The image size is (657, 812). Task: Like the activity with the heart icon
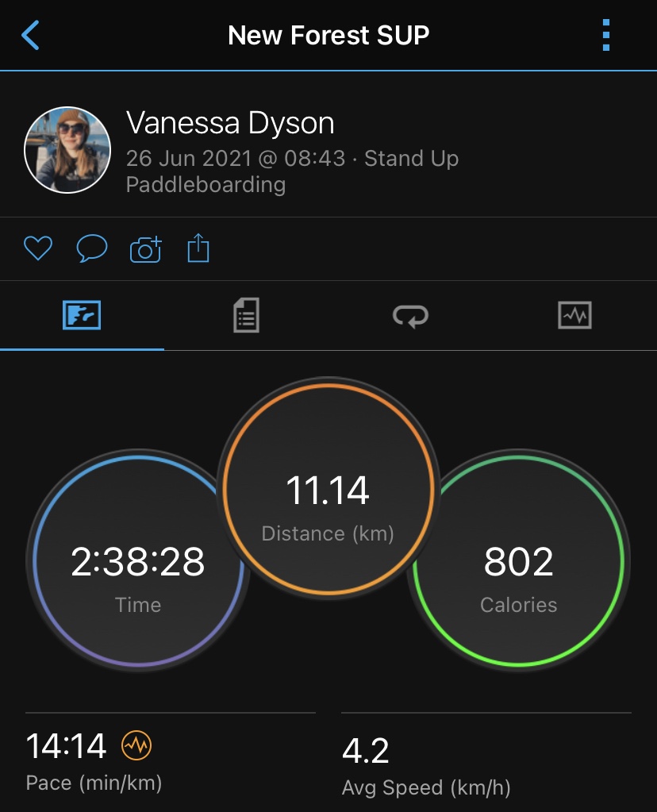click(x=37, y=249)
